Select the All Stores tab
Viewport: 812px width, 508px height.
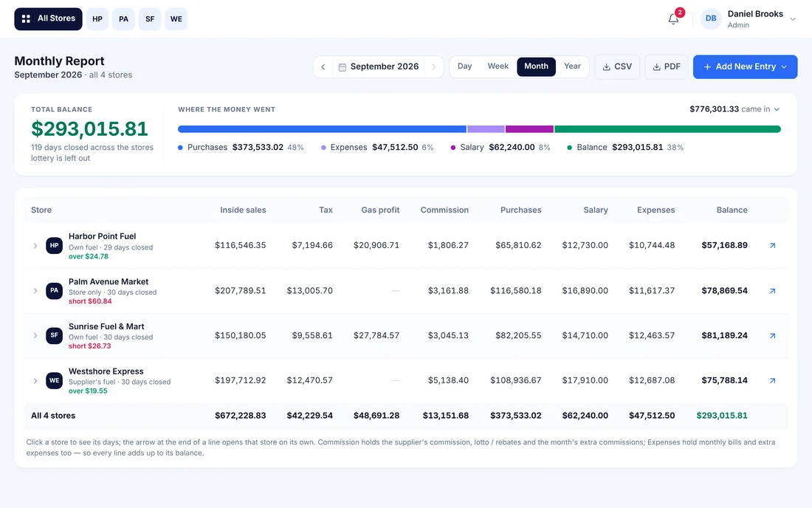click(x=48, y=18)
